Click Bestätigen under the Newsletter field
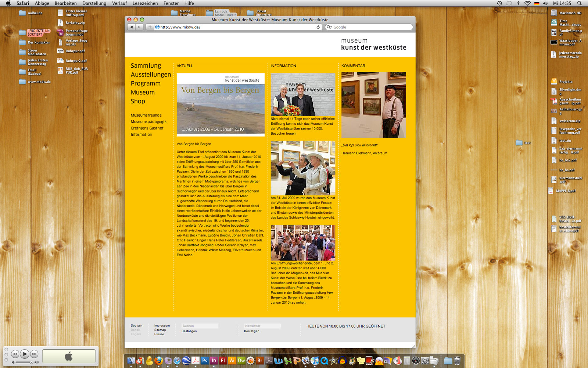 pos(251,331)
